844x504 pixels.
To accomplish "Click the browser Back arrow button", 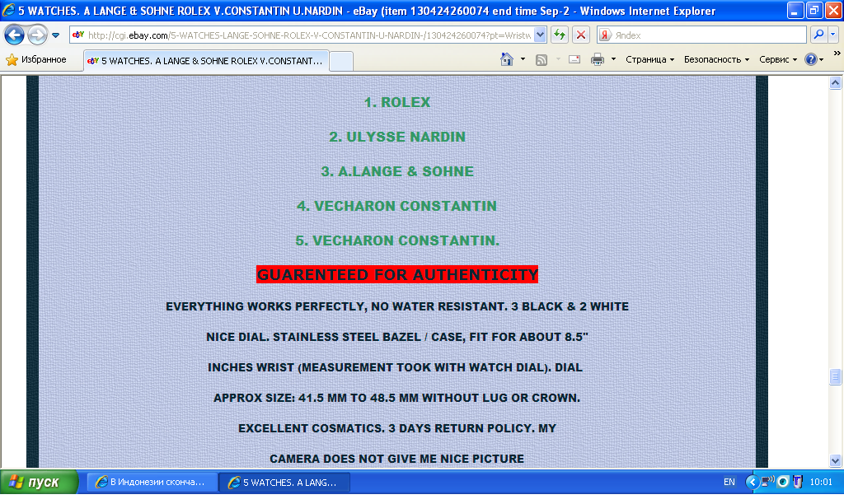I will (x=14, y=35).
